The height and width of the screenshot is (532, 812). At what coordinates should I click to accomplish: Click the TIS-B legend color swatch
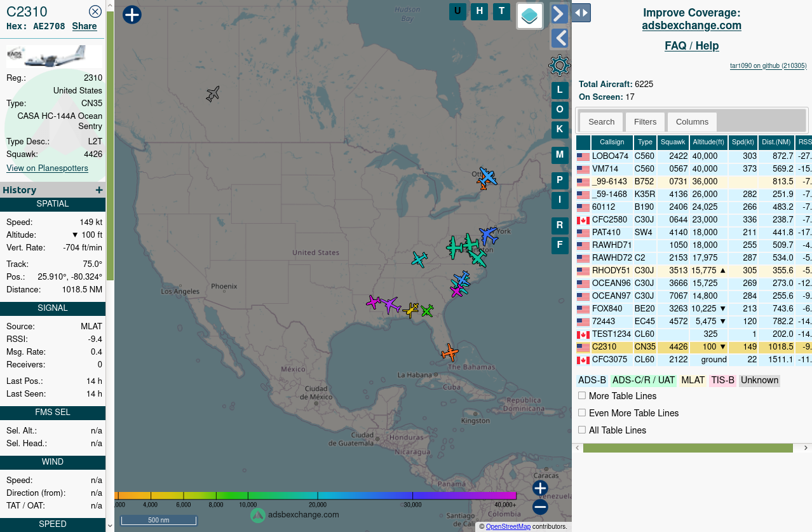point(722,380)
